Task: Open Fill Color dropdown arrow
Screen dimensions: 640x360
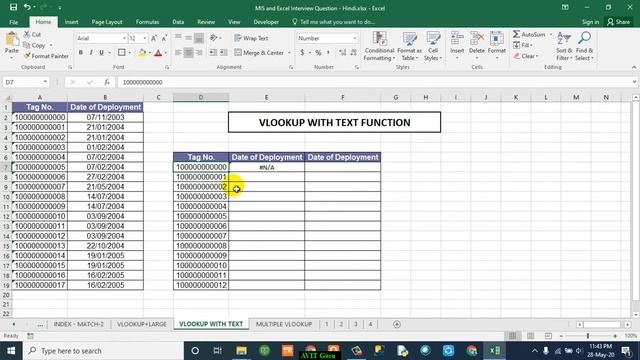Action: pos(150,53)
